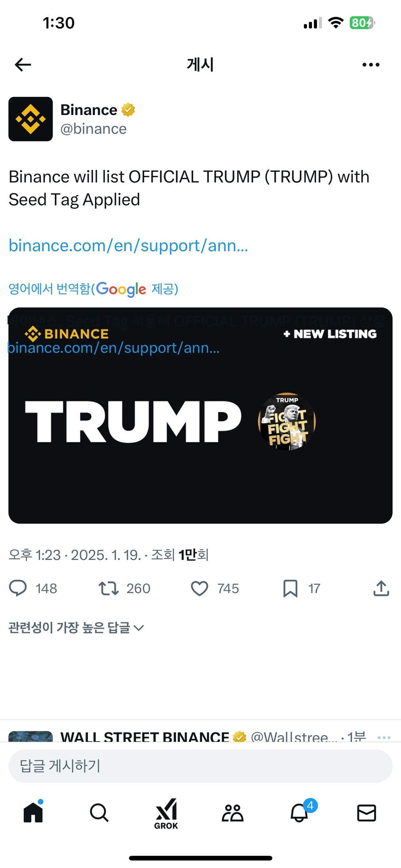Reply to the Binance tweet via comment icon

click(19, 588)
